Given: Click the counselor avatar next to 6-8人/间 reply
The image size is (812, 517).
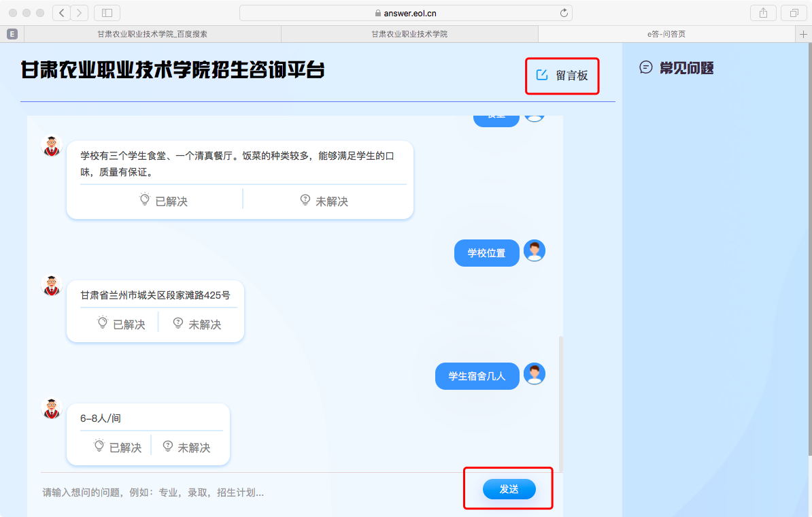Looking at the screenshot, I should pos(51,407).
